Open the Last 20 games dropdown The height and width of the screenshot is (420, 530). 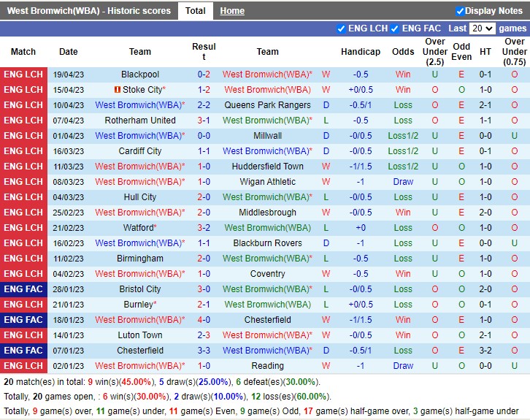(482, 28)
